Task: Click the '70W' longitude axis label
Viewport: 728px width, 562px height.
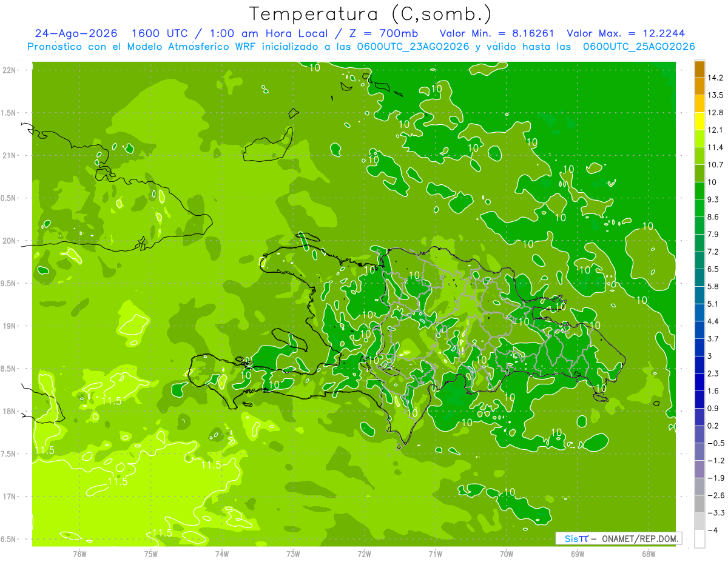Action: click(x=507, y=554)
